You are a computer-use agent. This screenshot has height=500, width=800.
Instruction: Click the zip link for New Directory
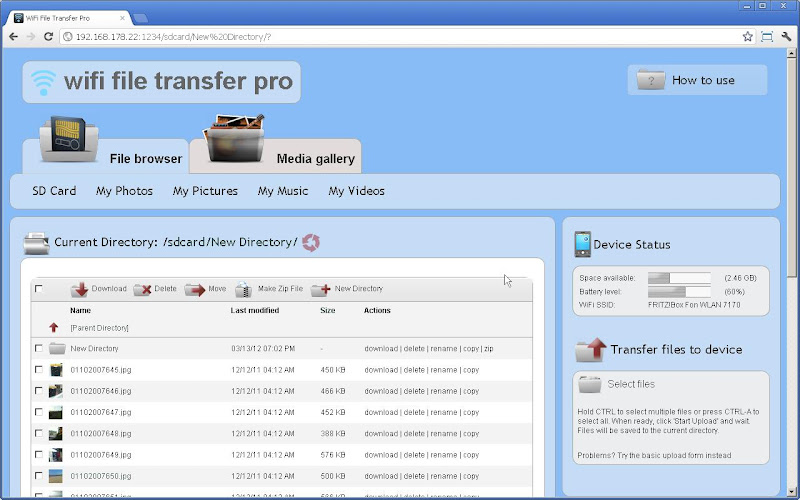(489, 349)
